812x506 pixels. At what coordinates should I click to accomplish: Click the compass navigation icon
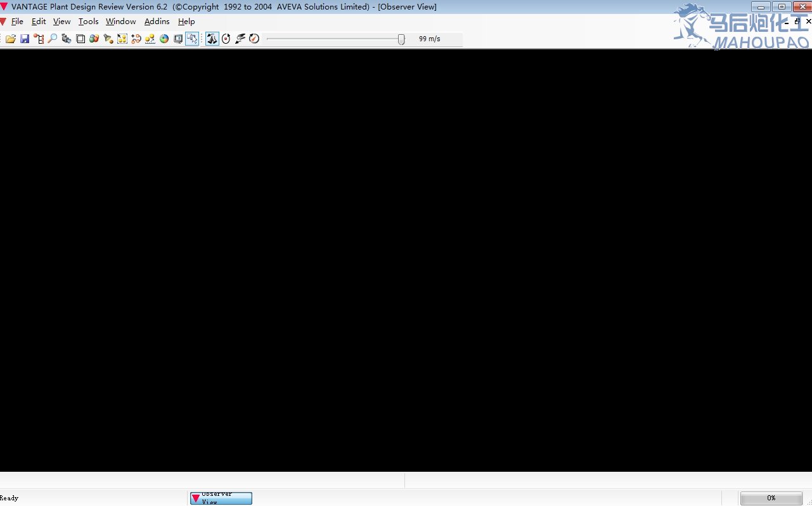point(254,39)
